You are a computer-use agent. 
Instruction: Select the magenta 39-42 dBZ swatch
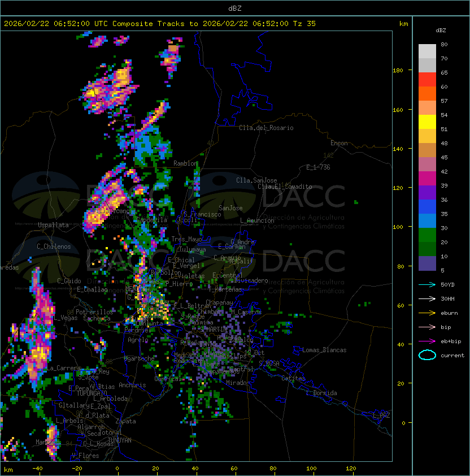(427, 179)
